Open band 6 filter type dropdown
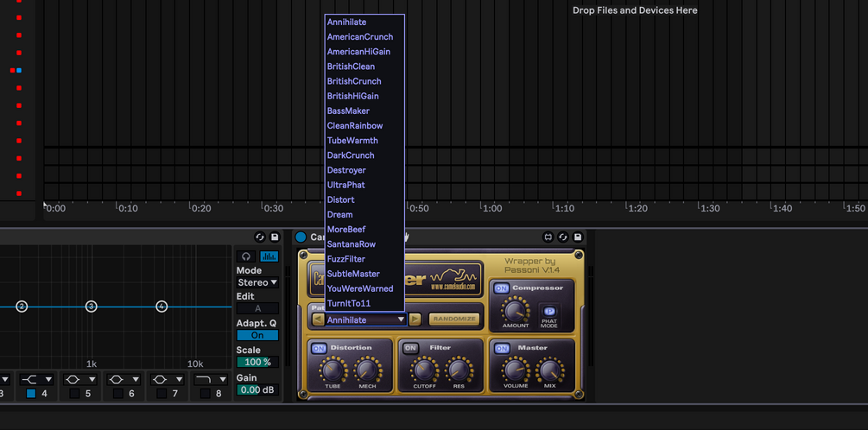868x430 pixels. point(124,380)
